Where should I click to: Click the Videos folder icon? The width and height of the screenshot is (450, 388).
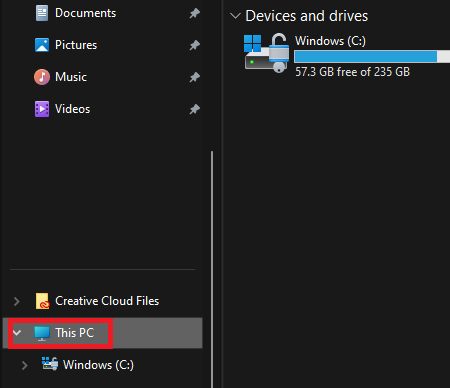coord(42,109)
